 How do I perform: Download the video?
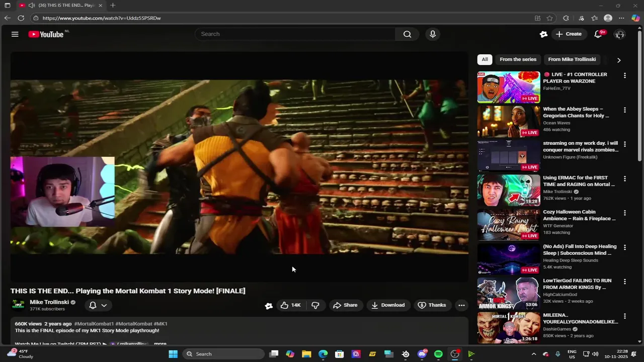[388, 305]
